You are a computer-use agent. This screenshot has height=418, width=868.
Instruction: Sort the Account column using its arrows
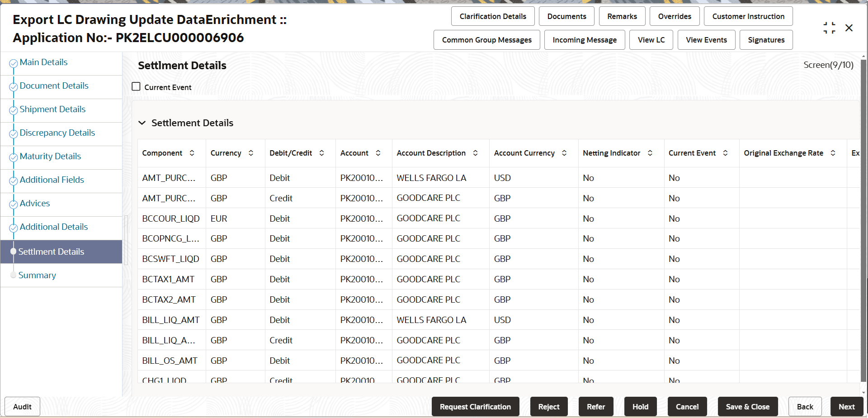[379, 153]
